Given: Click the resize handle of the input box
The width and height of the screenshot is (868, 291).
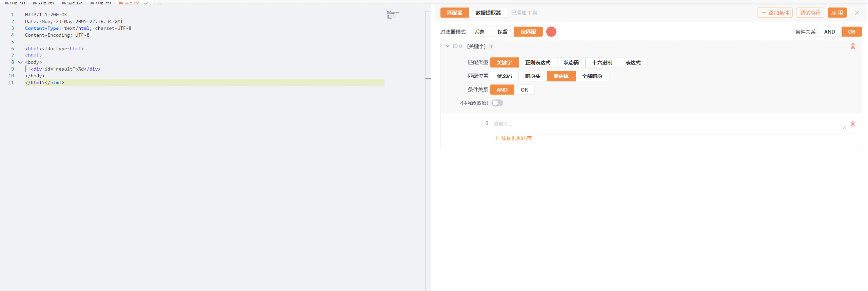Looking at the screenshot, I should pos(844,128).
